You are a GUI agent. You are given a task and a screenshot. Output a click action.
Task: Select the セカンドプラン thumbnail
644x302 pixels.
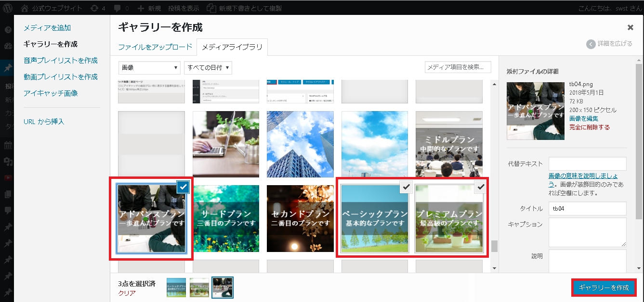(x=300, y=219)
